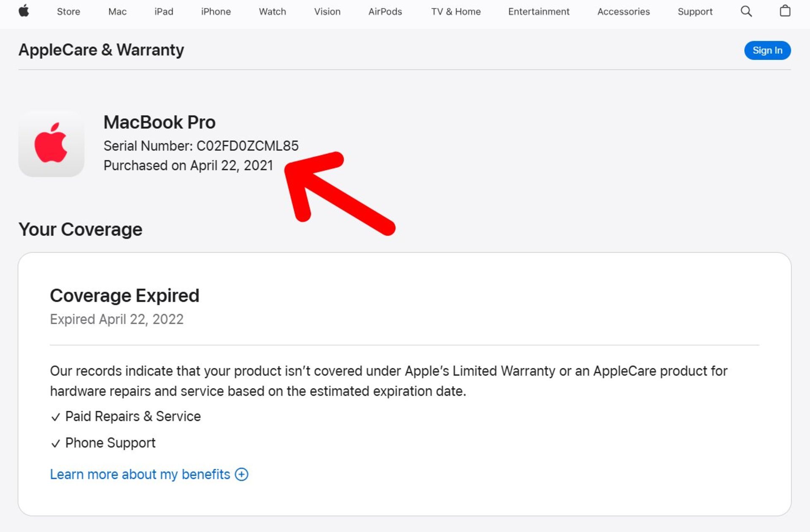Click the Apple logo in navigation bar
The width and height of the screenshot is (810, 532).
coord(24,11)
